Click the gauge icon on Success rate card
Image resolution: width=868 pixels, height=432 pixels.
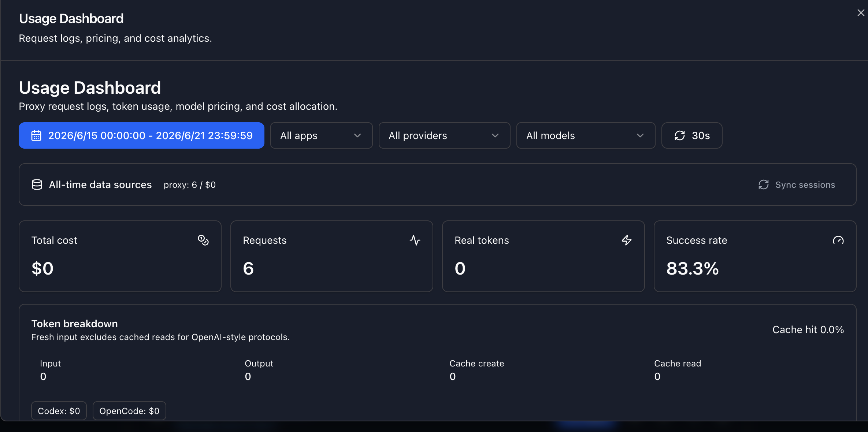(x=838, y=240)
